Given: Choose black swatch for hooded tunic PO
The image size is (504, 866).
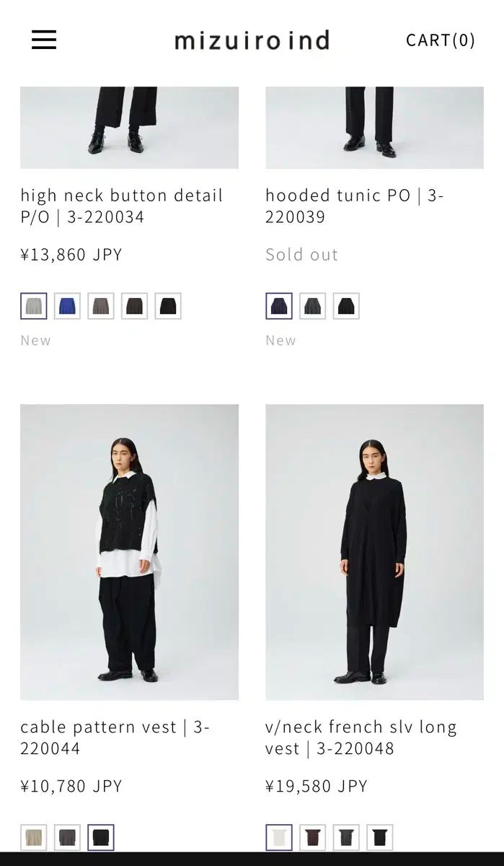Looking at the screenshot, I should click(346, 306).
